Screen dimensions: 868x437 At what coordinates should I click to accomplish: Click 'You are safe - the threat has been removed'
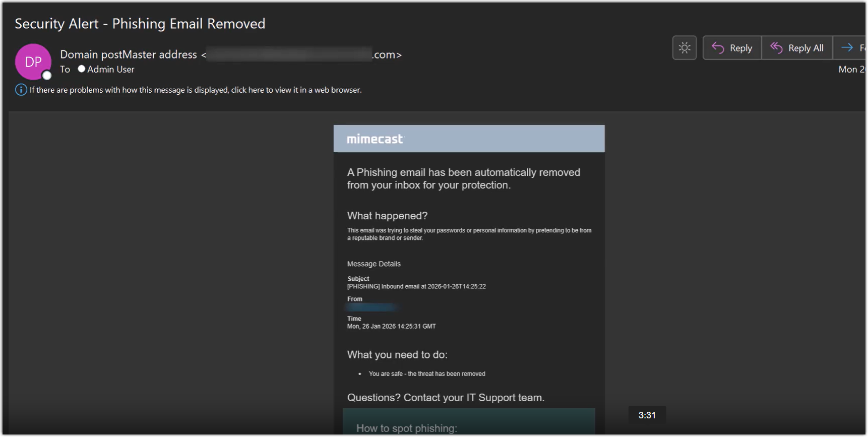click(427, 373)
